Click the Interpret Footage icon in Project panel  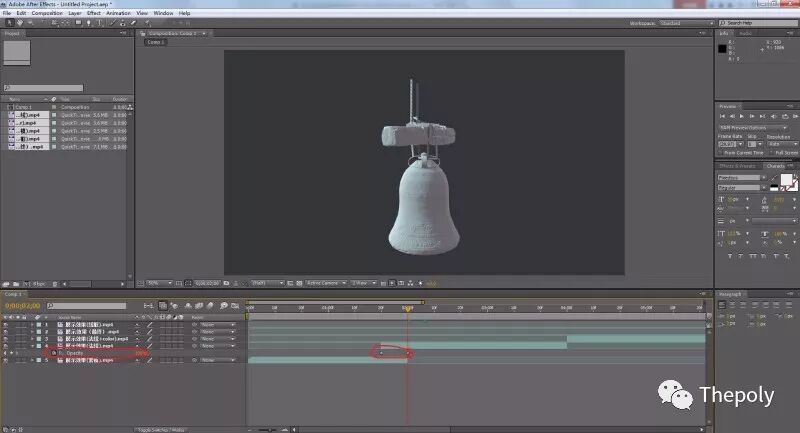pos(6,284)
